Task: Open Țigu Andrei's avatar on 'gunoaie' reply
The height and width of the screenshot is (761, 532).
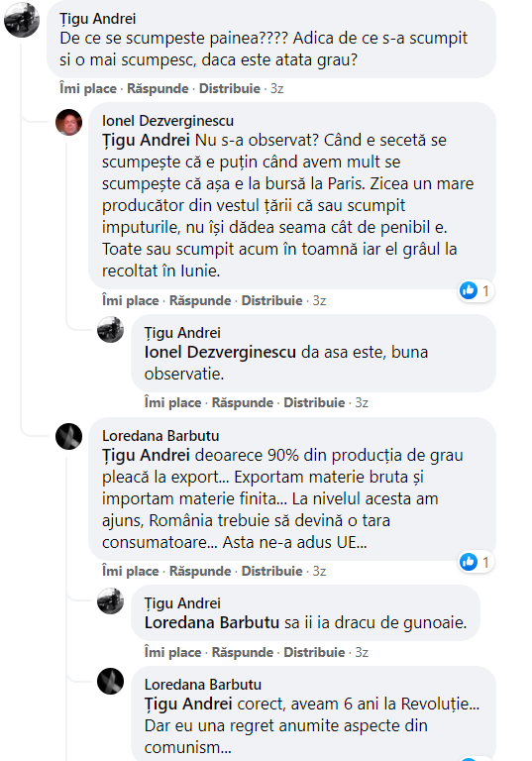Action: 111,600
